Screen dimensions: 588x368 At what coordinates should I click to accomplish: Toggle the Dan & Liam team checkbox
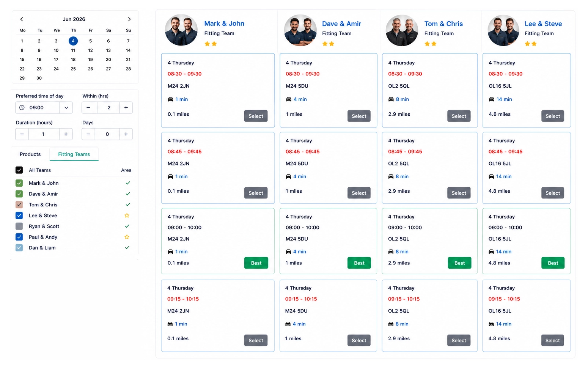pyautogui.click(x=19, y=248)
